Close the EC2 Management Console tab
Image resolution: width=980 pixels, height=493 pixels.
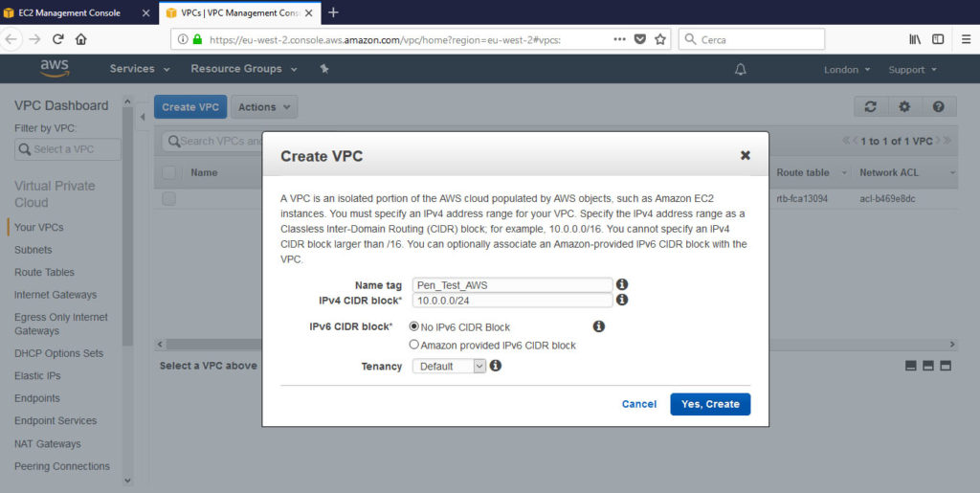point(145,12)
